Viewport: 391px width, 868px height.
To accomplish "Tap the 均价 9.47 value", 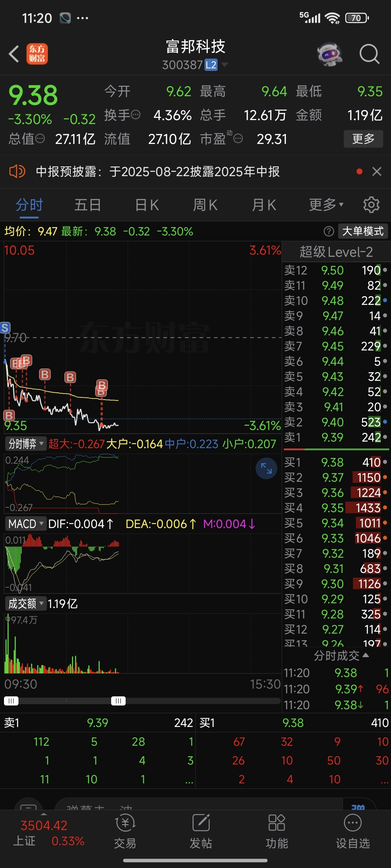I will [x=47, y=231].
